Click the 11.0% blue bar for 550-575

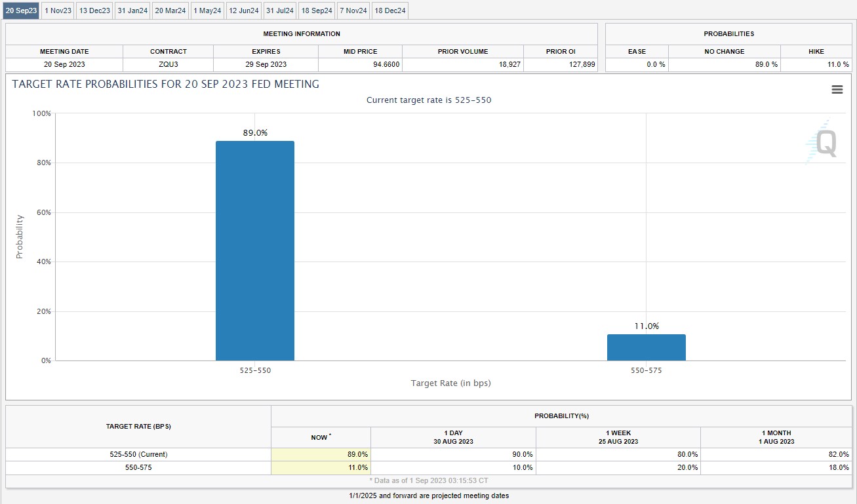point(646,347)
